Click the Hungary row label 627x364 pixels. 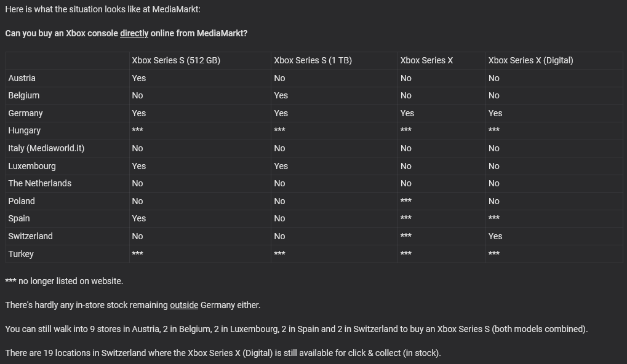click(25, 130)
